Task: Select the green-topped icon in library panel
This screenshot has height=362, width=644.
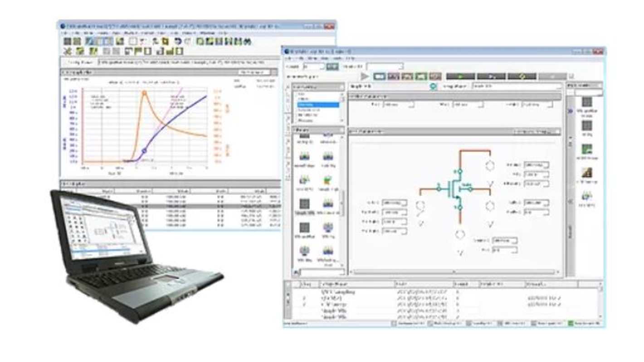Action: pos(328,180)
